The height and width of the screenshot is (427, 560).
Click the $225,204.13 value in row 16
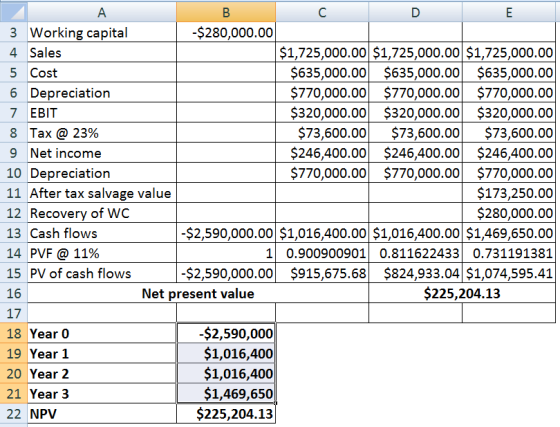(462, 293)
